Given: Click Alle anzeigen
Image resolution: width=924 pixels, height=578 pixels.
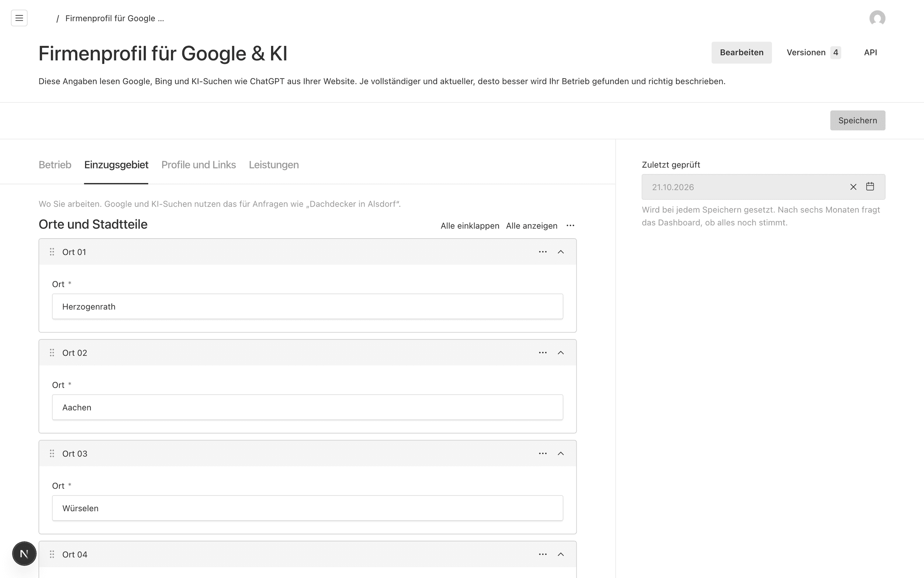Looking at the screenshot, I should click(532, 226).
